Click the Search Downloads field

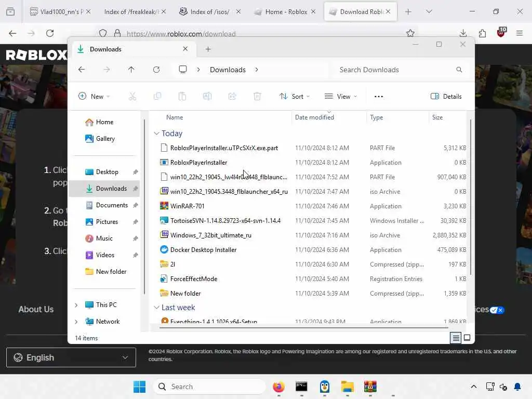401,70
